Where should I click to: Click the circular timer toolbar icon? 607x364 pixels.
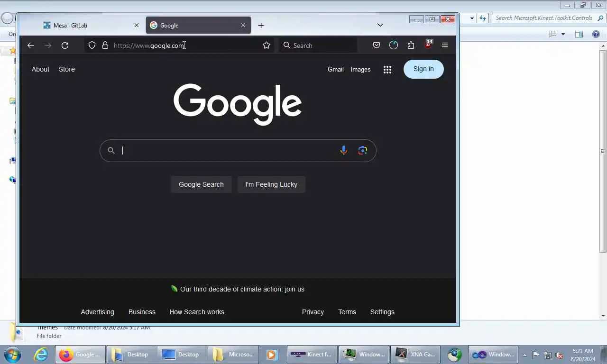point(394,45)
